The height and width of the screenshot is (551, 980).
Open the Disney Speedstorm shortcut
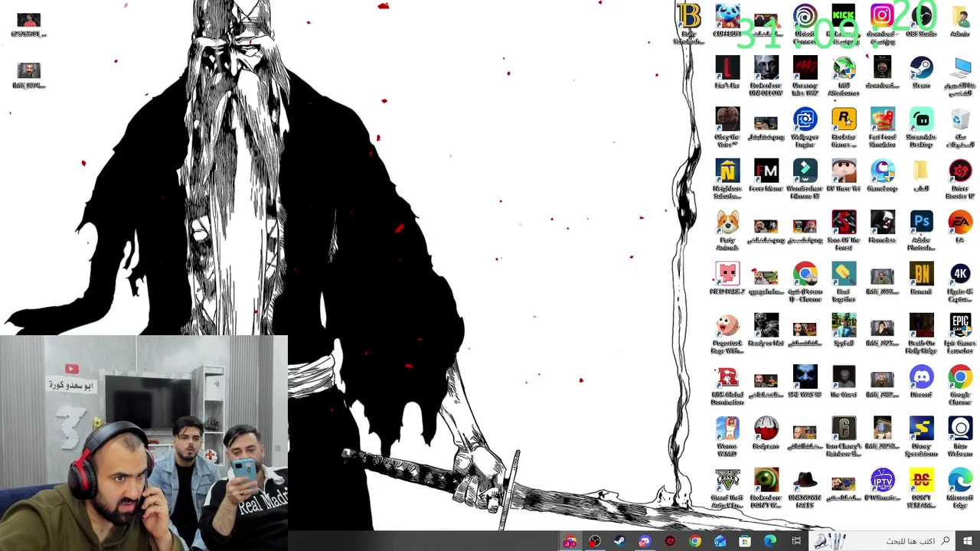(x=921, y=436)
